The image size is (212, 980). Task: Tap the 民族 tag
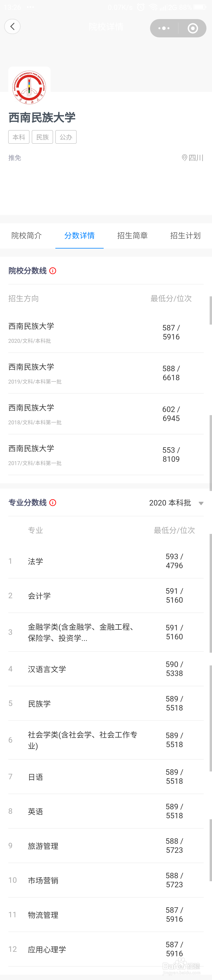(x=42, y=137)
